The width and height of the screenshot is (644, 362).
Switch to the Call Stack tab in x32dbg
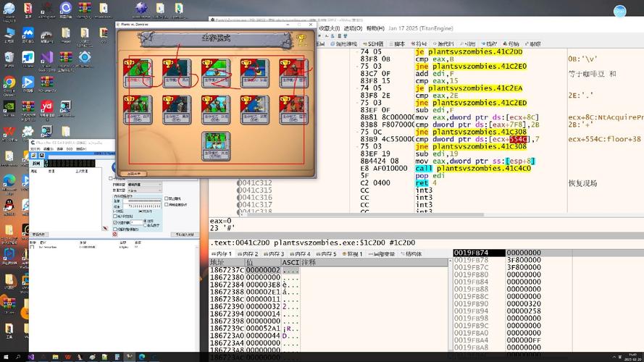coord(343,43)
